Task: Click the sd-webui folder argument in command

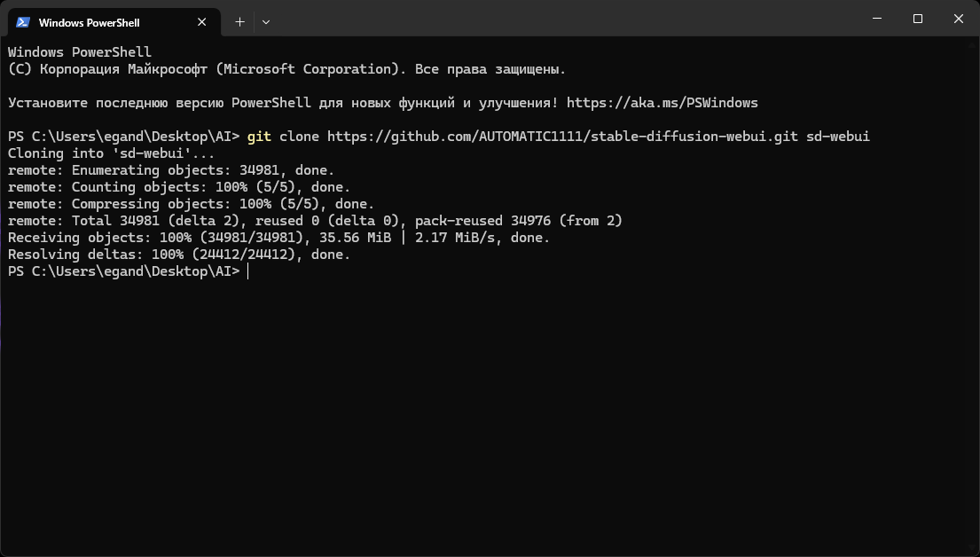Action: pos(837,137)
